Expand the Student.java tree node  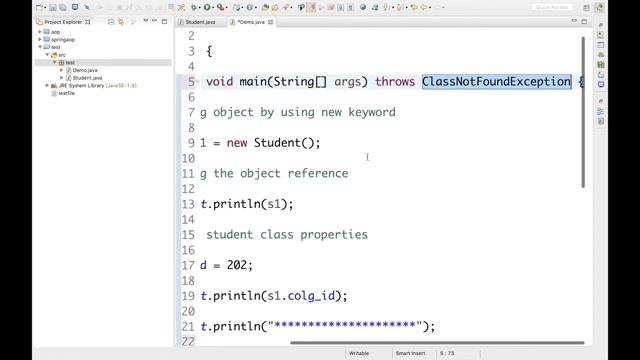tap(62, 78)
